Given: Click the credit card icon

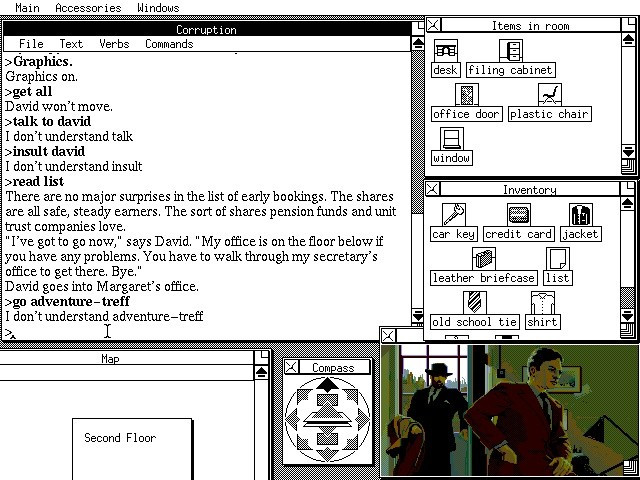Looking at the screenshot, I should coord(519,215).
